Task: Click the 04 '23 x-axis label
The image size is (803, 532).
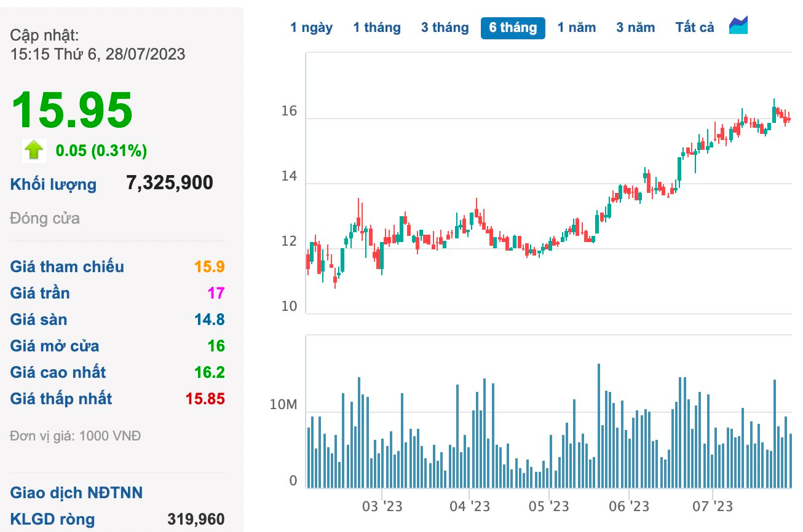Action: [470, 507]
